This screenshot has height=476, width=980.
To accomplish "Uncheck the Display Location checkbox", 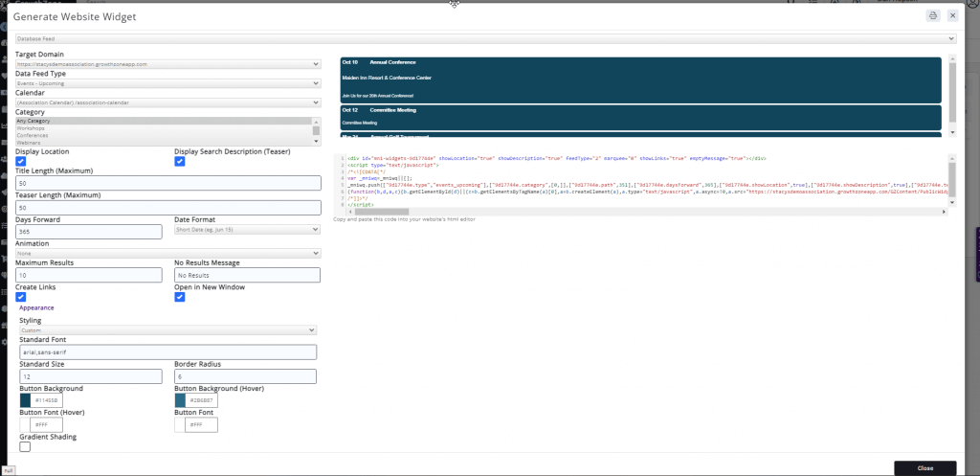I will pos(21,161).
